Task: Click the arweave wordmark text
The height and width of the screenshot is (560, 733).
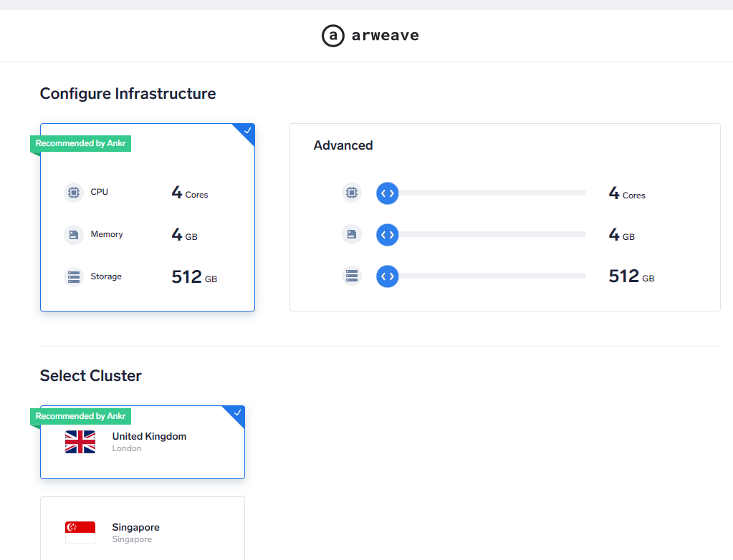Action: 385,36
